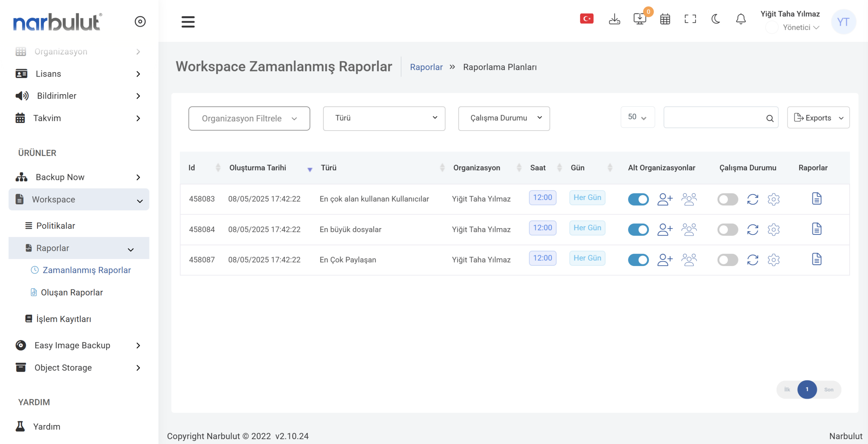Expand Lisans sidebar menu

point(79,74)
